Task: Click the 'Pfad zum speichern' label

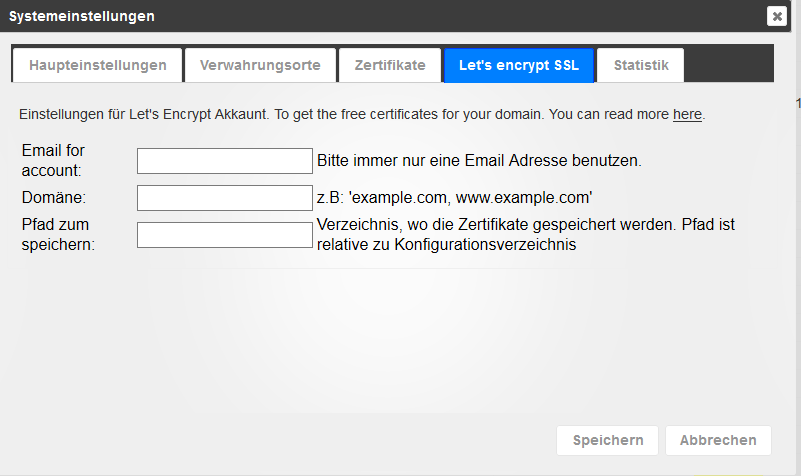Action: point(58,234)
